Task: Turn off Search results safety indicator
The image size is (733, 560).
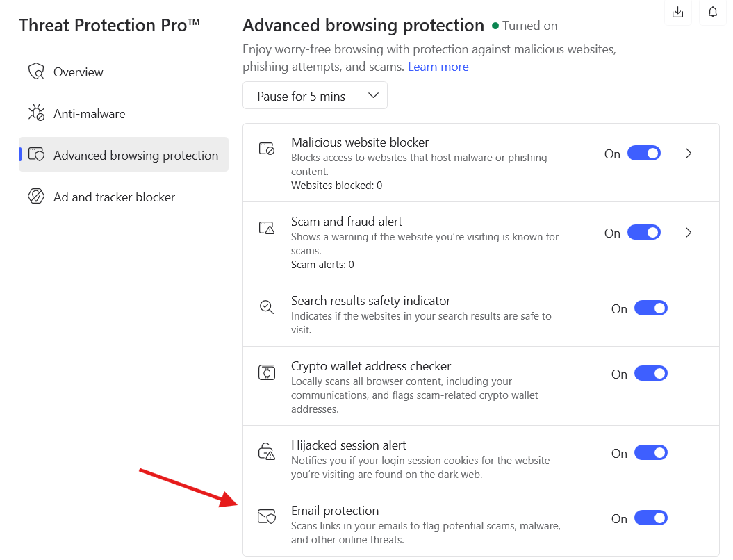Action: point(650,307)
